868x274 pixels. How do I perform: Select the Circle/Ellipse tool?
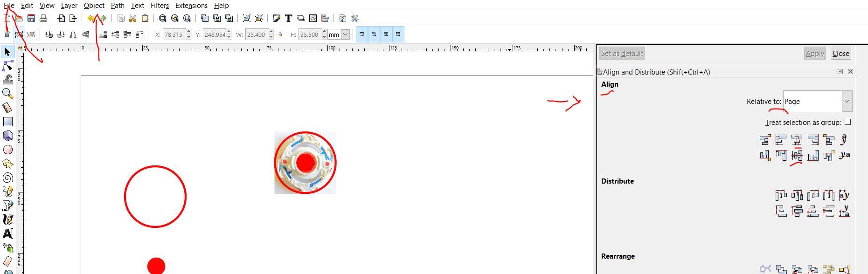7,150
